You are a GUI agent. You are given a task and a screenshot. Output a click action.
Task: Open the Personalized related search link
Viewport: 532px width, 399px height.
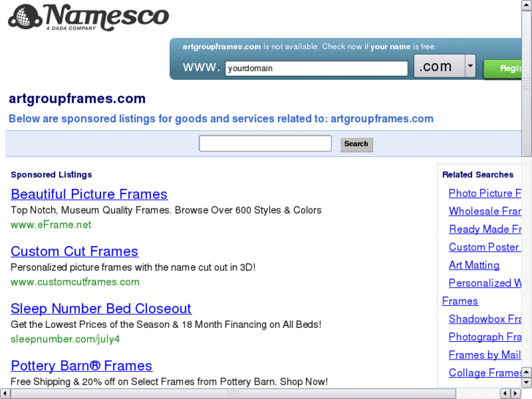click(x=485, y=283)
